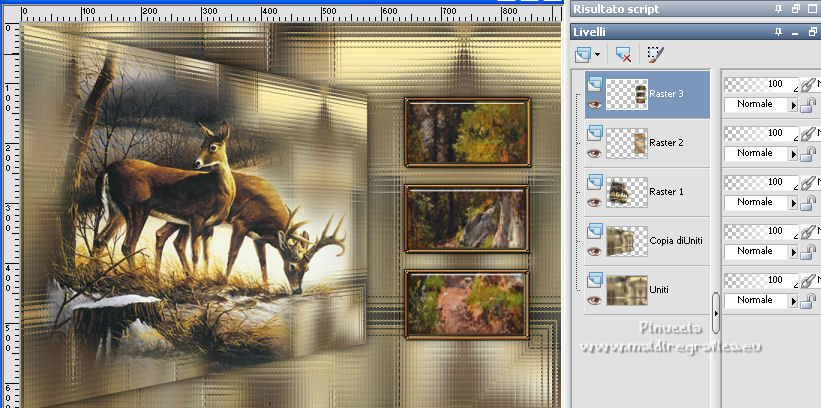Select the Raster 3 layer thumbnail
Viewport: 821px width, 408px height.
tap(627, 94)
